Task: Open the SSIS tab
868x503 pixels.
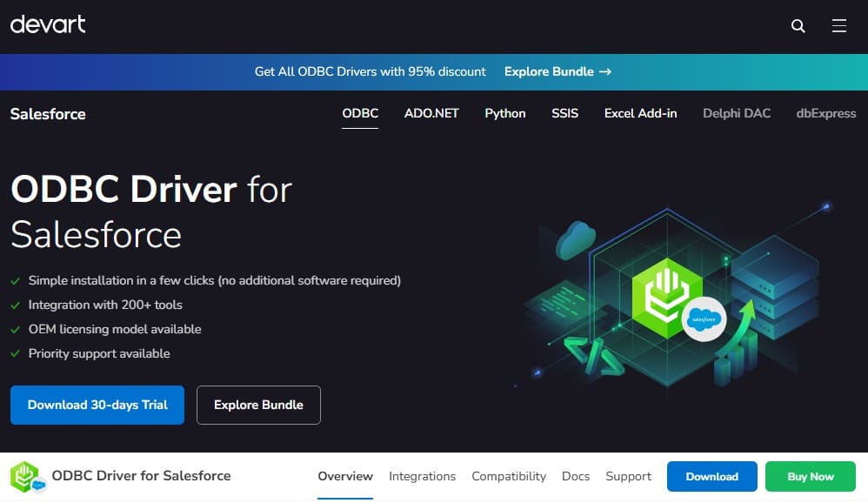Action: (x=564, y=113)
